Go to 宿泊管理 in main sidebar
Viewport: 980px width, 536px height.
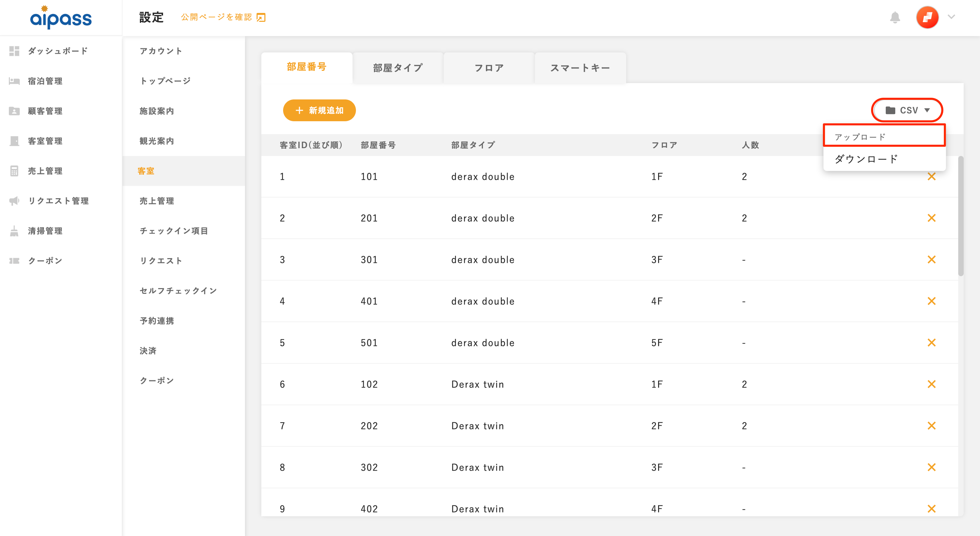61,81
